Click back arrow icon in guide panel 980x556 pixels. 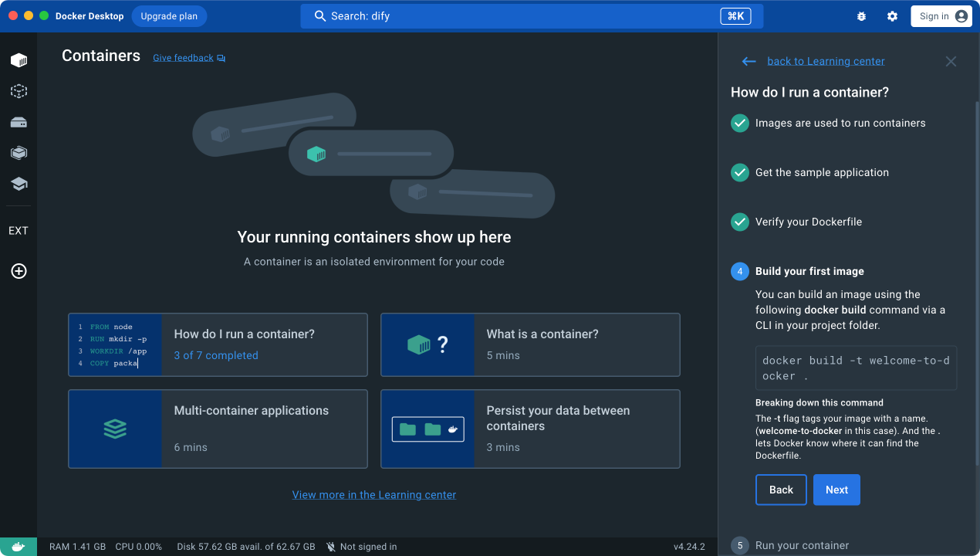click(749, 62)
